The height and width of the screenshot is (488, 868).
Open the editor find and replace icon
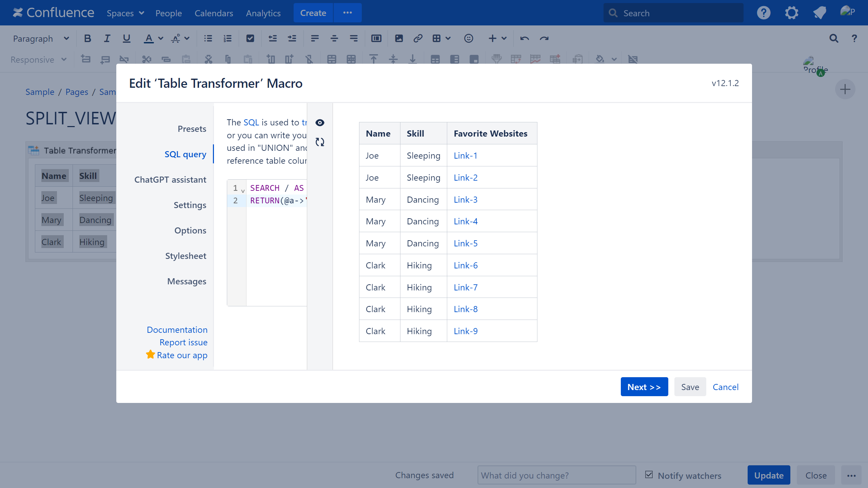(834, 38)
